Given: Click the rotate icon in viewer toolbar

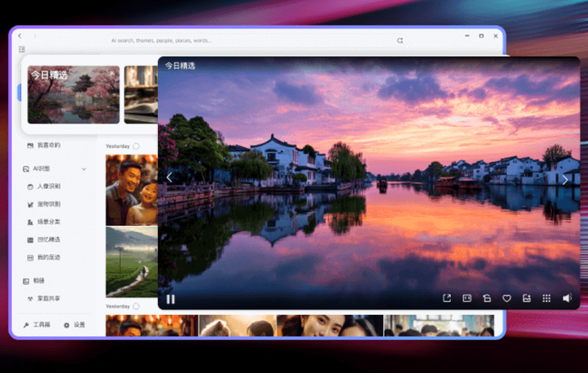Looking at the screenshot, I should 486,298.
